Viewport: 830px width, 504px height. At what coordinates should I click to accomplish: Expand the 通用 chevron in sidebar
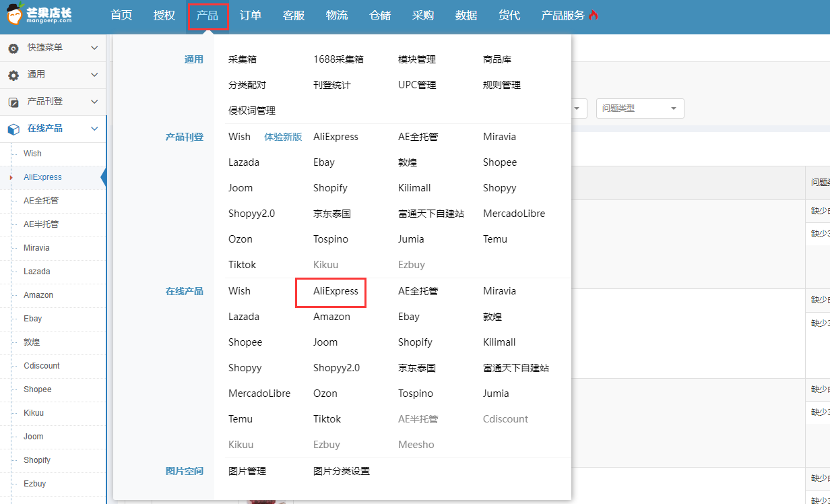(94, 75)
